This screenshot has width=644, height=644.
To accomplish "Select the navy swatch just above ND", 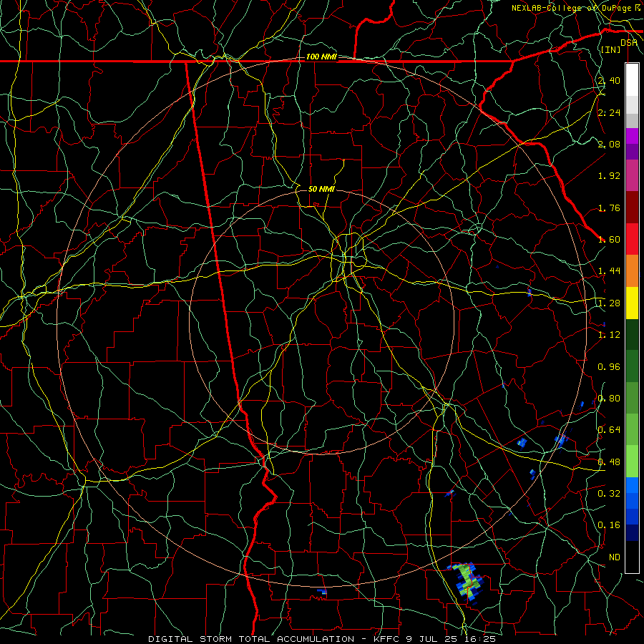I will pyautogui.click(x=632, y=532).
